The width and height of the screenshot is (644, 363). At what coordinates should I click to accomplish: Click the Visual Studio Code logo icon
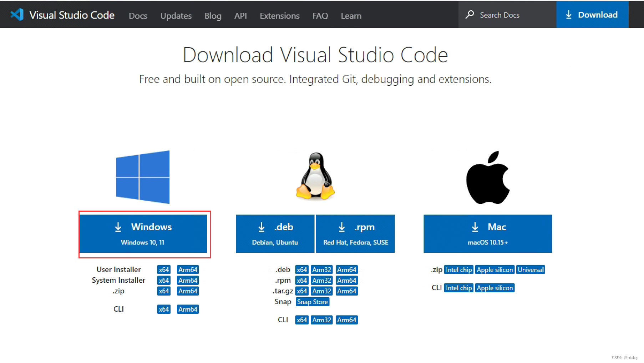pos(17,15)
